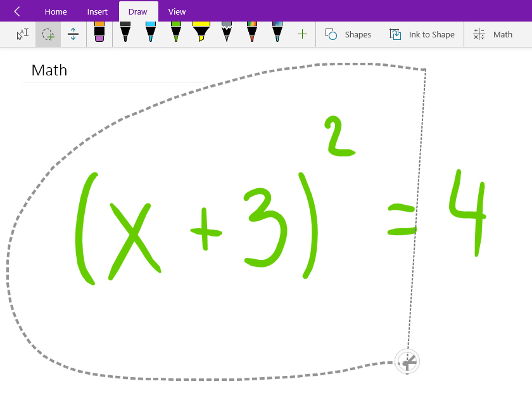Viewport: 532px width, 393px height.
Task: Enable the Insert Space tool
Action: coord(73,34)
